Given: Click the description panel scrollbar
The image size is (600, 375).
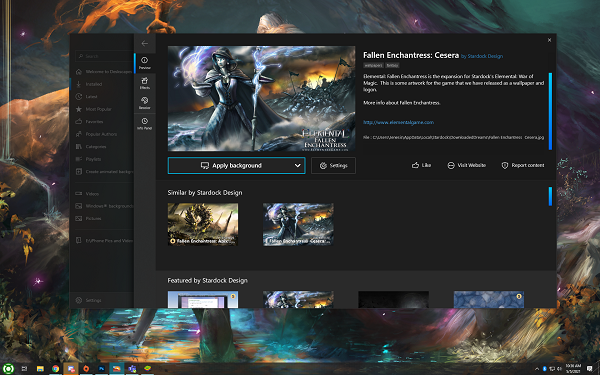Looking at the screenshot, I should pos(550,111).
